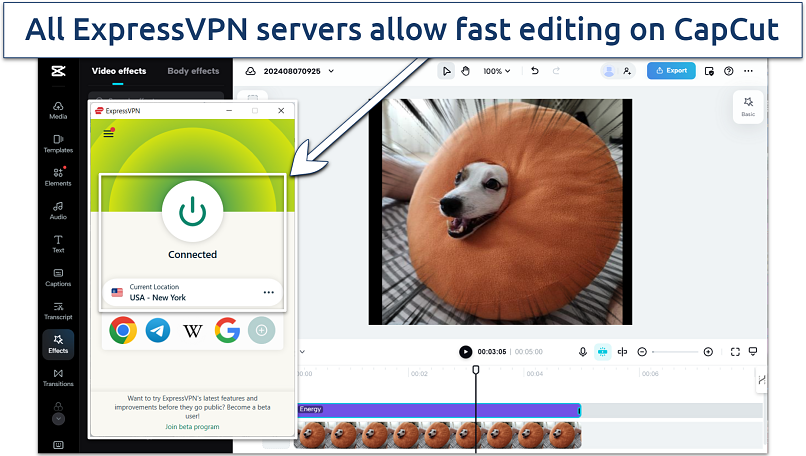Open the Media panel in CapCut sidebar

[x=58, y=110]
